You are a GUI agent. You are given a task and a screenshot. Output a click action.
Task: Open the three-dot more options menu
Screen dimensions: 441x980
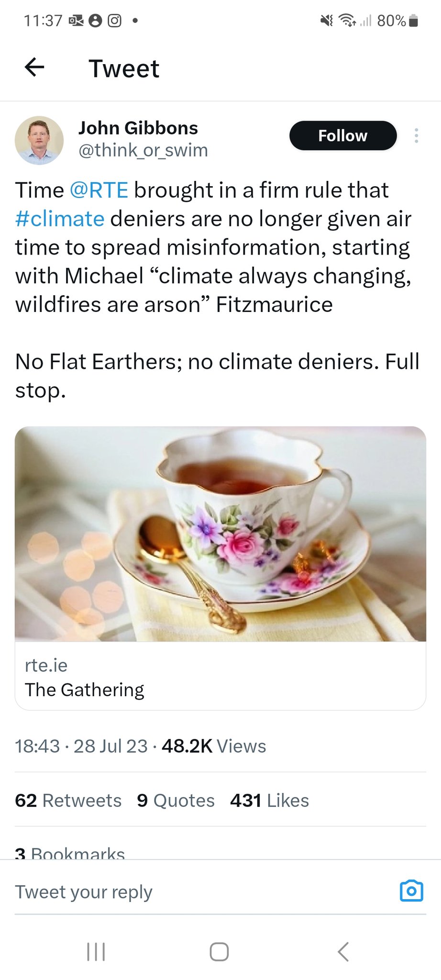[x=416, y=136]
